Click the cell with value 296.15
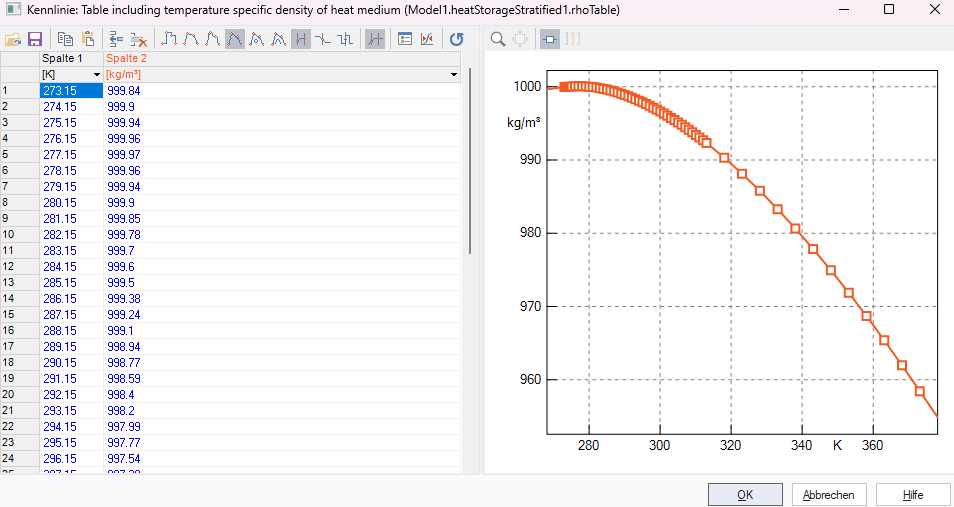The width and height of the screenshot is (954, 507). [71, 458]
